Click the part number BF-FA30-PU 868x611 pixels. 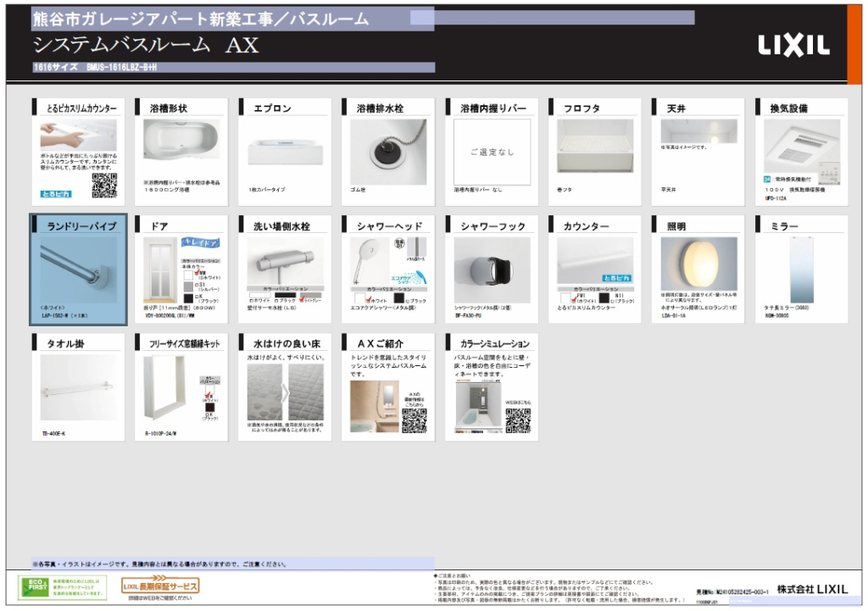468,316
